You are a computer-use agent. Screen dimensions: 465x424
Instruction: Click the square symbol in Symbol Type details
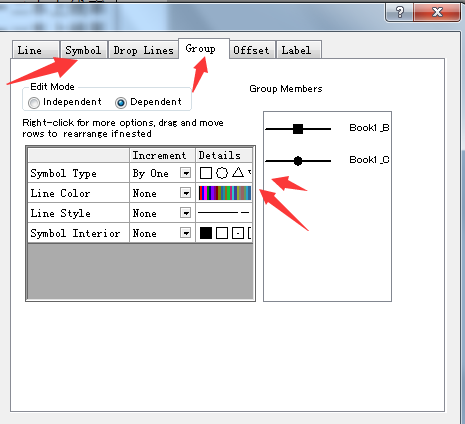point(206,173)
